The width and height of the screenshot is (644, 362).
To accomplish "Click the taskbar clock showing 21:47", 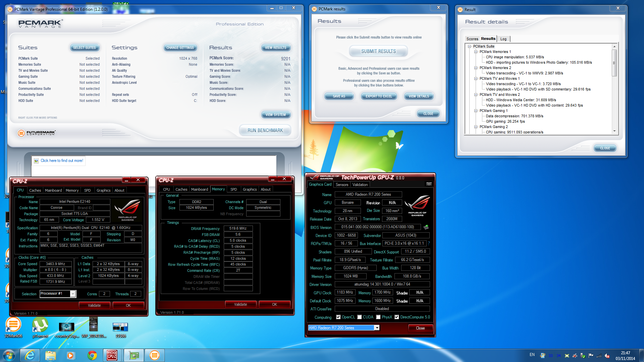I will [625, 356].
